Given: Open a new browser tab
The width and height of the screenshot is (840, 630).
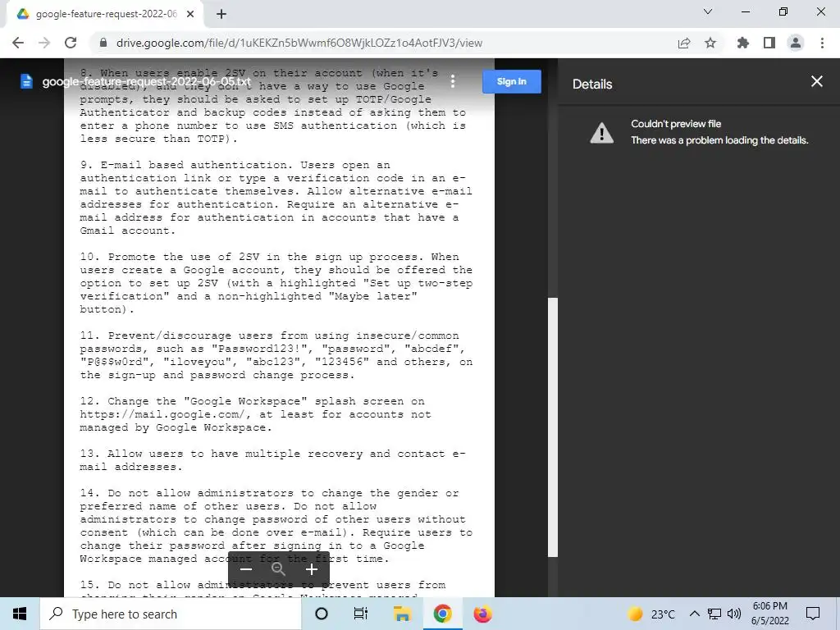Looking at the screenshot, I should pos(221,15).
